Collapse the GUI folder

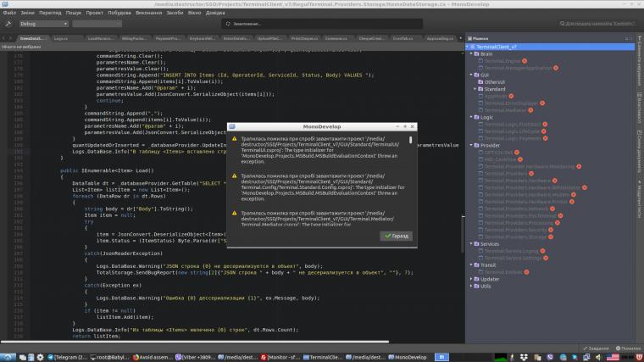click(471, 75)
